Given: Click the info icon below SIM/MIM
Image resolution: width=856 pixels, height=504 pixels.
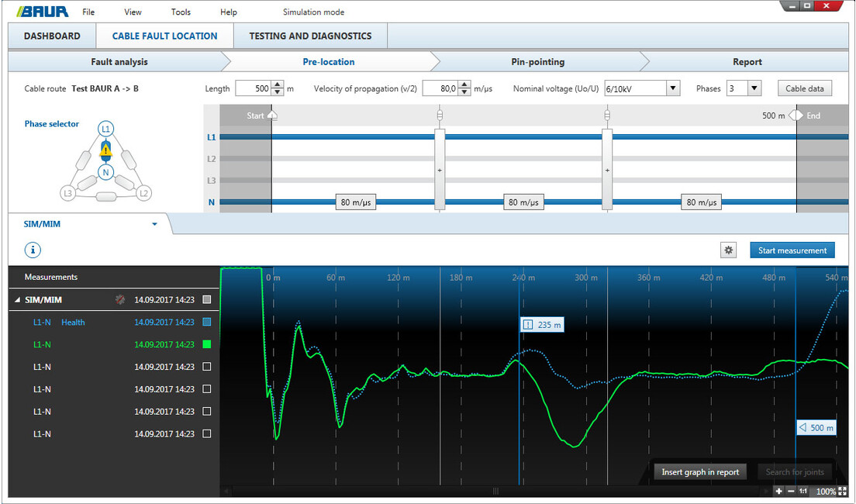Looking at the screenshot, I should [x=33, y=250].
